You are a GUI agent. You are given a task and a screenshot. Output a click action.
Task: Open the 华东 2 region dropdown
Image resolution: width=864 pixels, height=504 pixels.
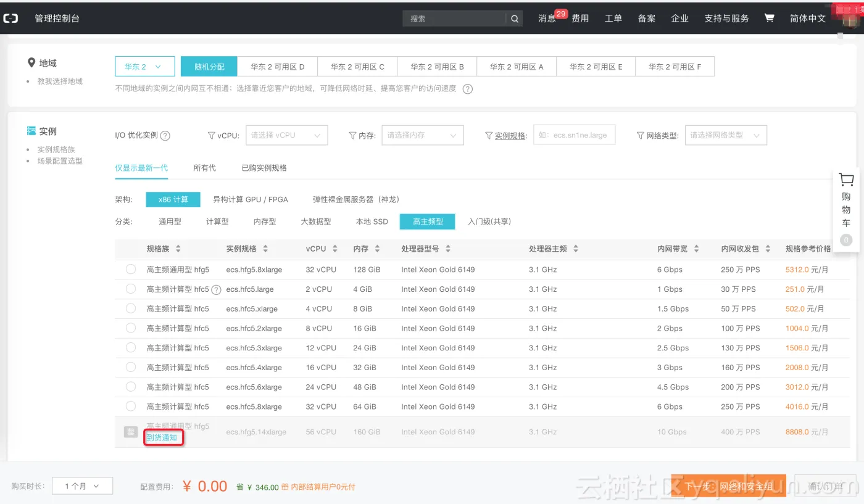(x=145, y=67)
